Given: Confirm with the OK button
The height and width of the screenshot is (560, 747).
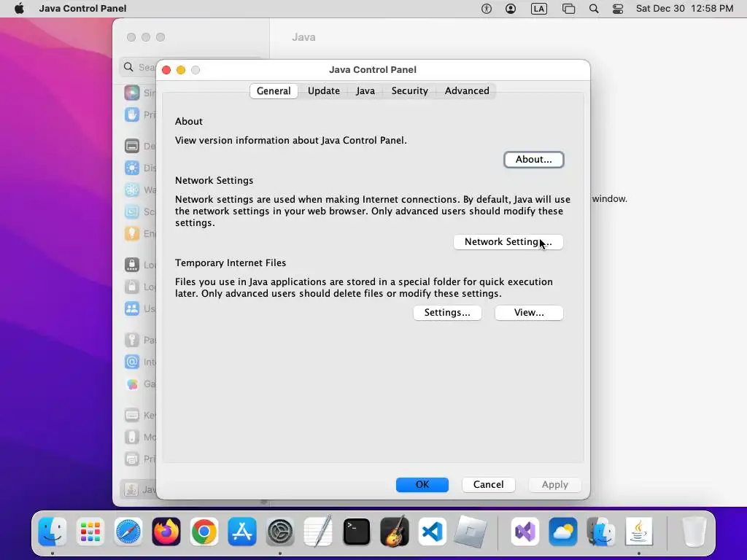Looking at the screenshot, I should [x=422, y=485].
